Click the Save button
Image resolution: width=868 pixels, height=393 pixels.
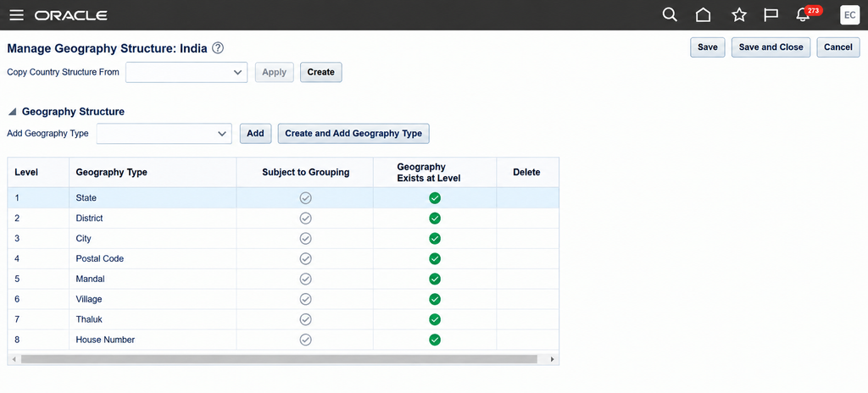pos(708,47)
